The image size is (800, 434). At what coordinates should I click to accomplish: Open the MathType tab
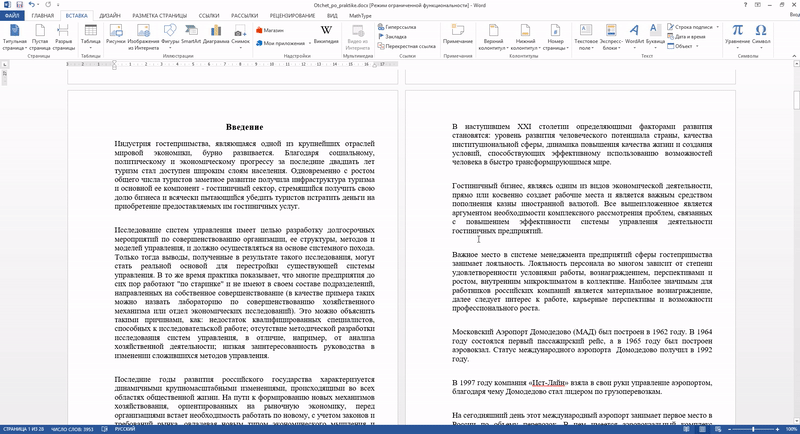360,16
